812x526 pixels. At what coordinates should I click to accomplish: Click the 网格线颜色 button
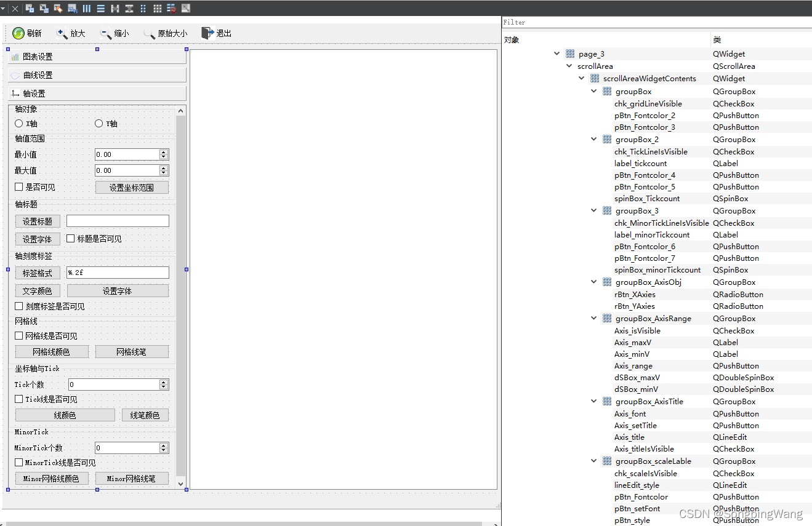52,352
